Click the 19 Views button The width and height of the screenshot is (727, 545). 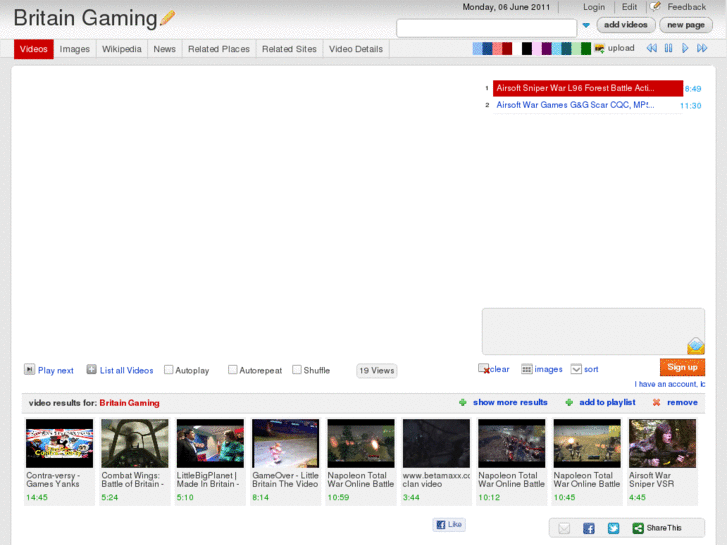376,371
